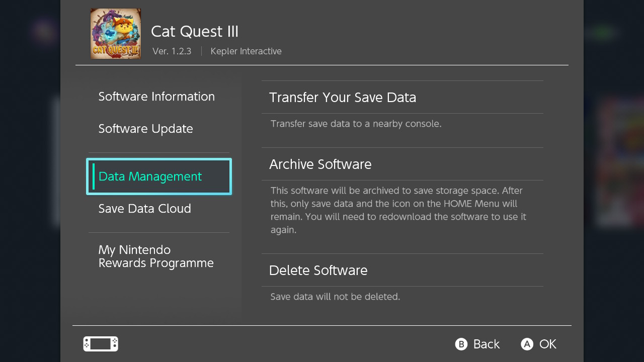Viewport: 644px width, 362px height.
Task: Click the circled B button icon
Action: pyautogui.click(x=461, y=344)
